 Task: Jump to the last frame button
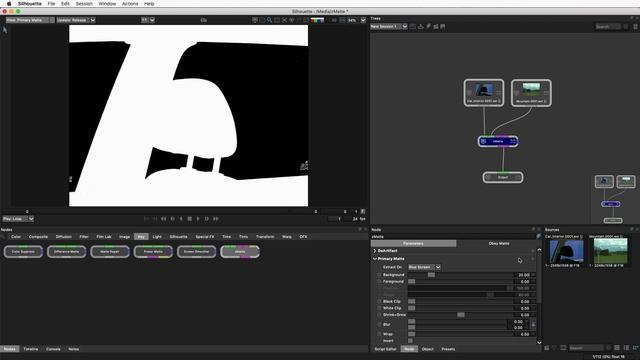tap(216, 219)
